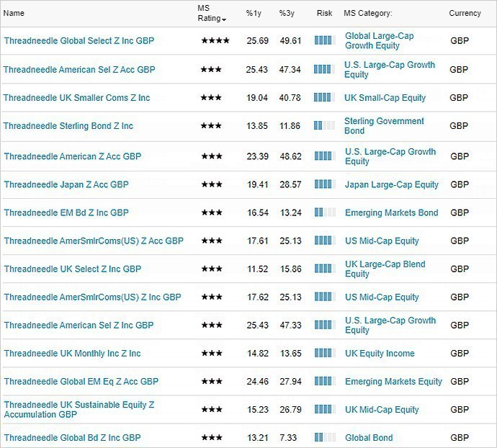Open Global Bond category link
Image resolution: width=497 pixels, height=448 pixels.
369,437
